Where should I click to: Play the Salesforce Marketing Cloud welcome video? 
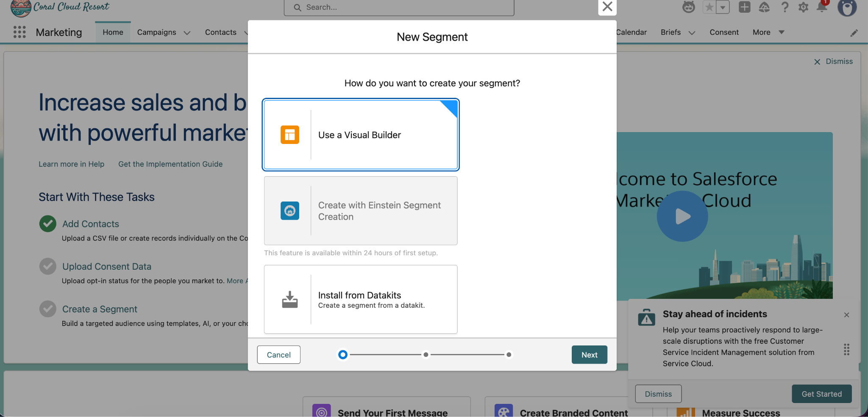click(682, 216)
